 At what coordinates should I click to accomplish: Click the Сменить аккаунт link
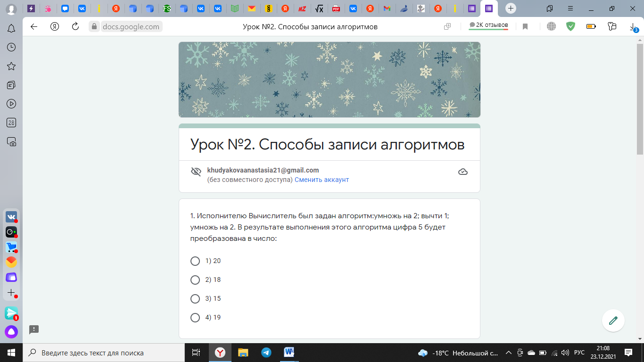pos(322,180)
